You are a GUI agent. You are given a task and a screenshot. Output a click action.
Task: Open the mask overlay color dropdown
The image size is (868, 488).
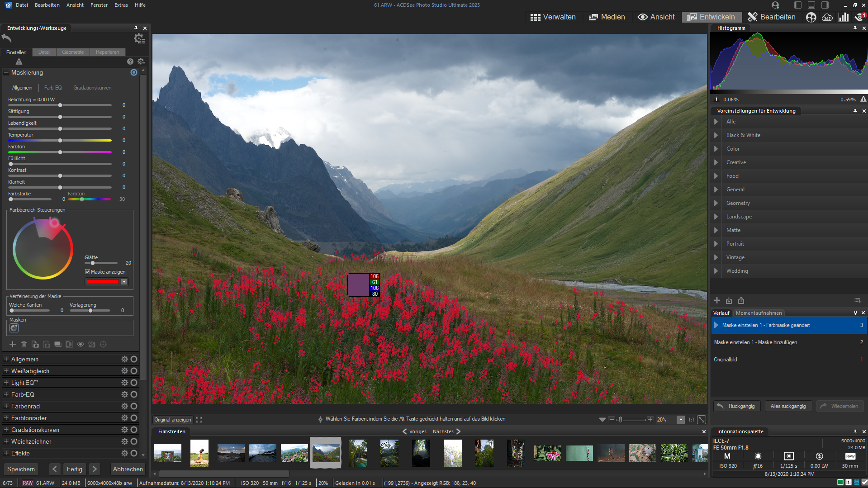(124, 282)
